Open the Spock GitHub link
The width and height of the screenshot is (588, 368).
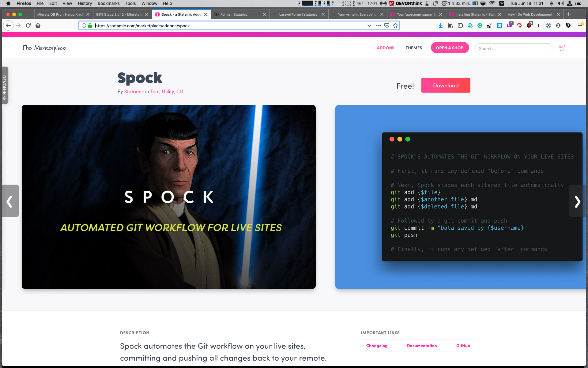(x=463, y=346)
